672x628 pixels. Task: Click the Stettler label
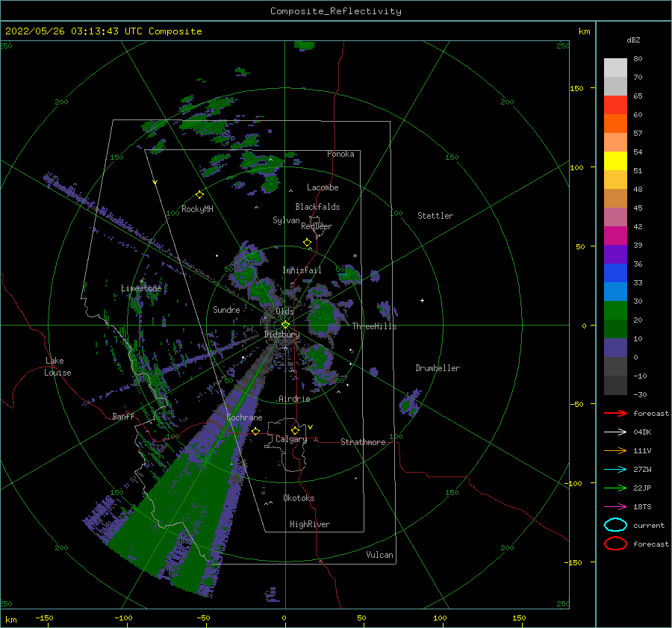[435, 216]
